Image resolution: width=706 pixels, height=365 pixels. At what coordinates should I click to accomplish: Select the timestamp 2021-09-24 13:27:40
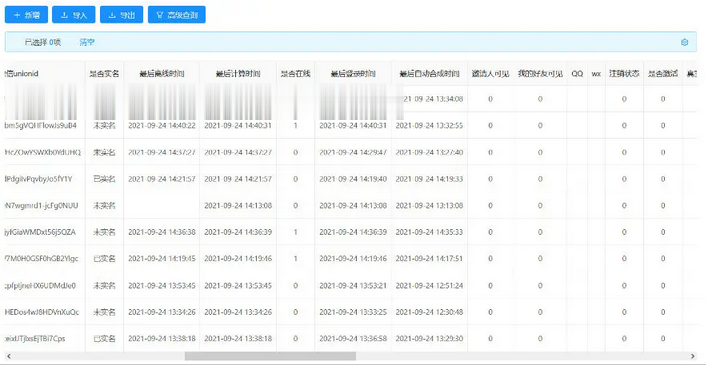(429, 153)
